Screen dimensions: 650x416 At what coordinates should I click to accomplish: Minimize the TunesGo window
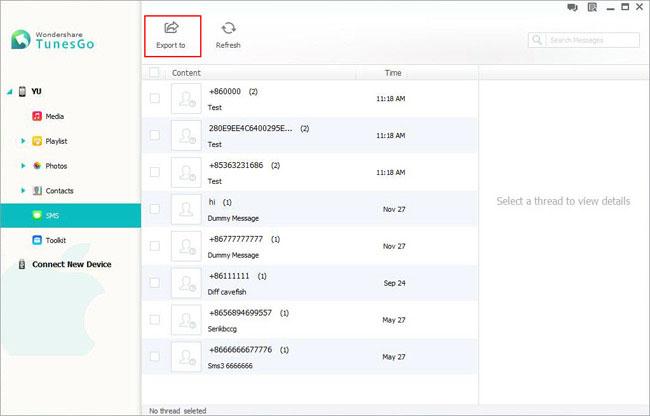coord(610,8)
